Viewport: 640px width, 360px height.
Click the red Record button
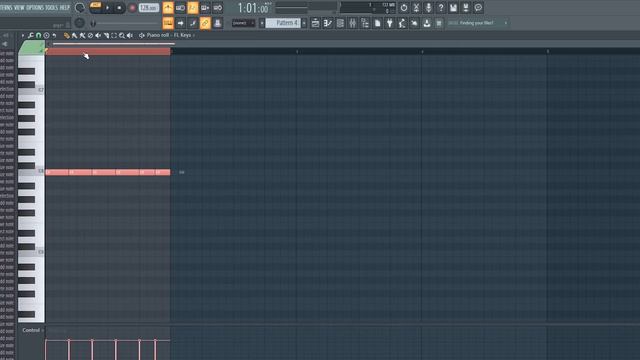coord(132,8)
